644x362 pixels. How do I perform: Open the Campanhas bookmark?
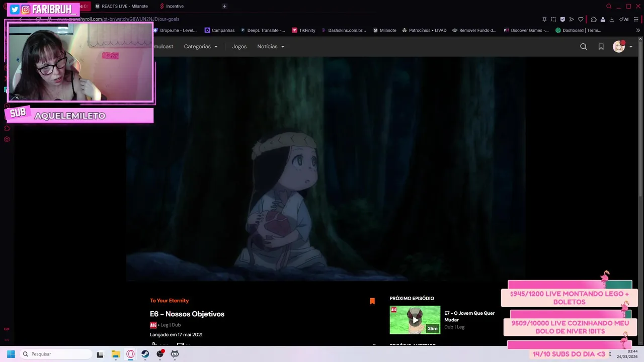coord(219,30)
